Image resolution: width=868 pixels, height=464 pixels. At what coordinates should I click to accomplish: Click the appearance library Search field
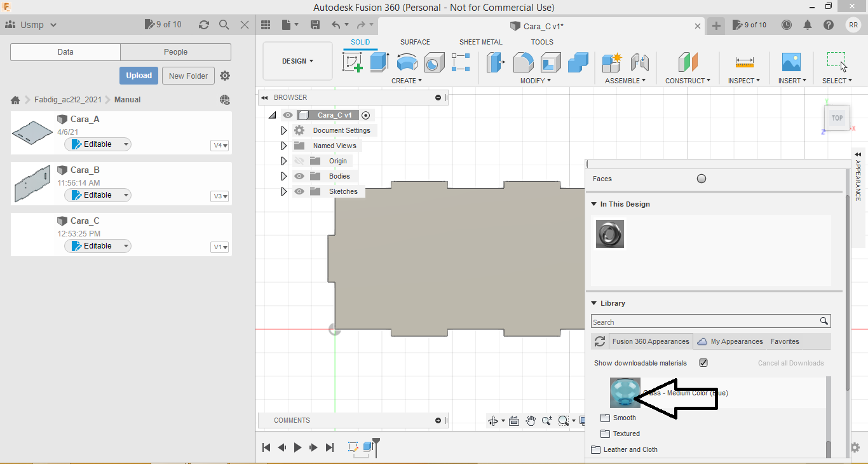click(704, 322)
